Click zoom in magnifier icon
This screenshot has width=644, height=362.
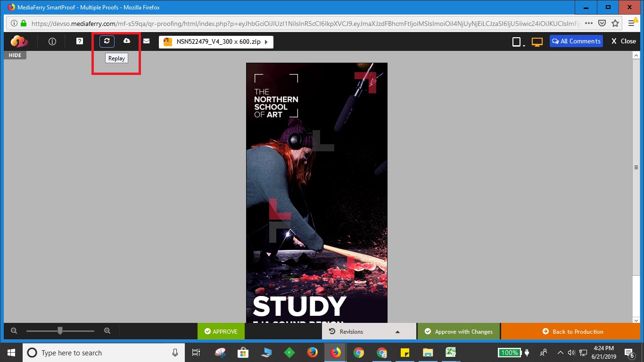(107, 331)
